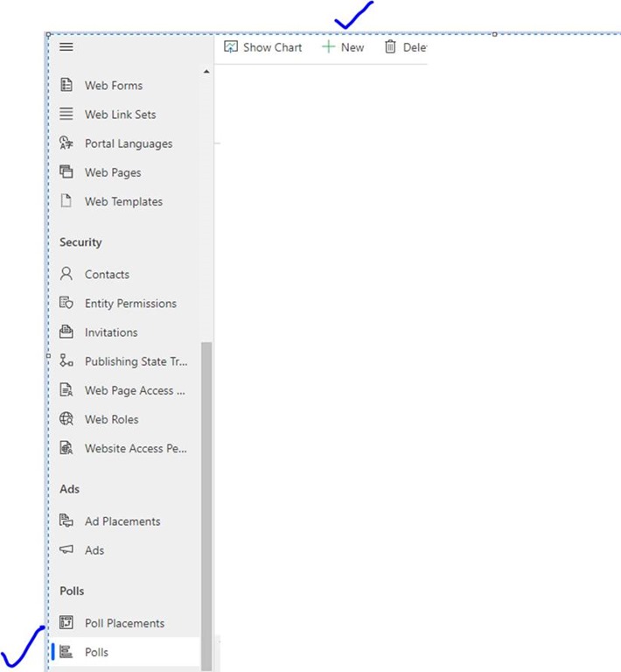Click the Delete trash icon
This screenshot has height=672, width=621.
391,47
